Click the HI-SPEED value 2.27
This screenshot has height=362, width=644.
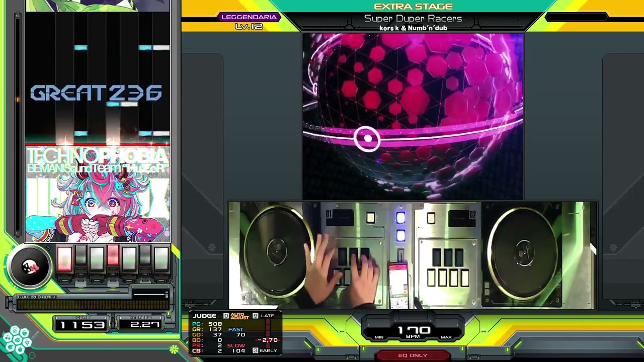pyautogui.click(x=144, y=325)
